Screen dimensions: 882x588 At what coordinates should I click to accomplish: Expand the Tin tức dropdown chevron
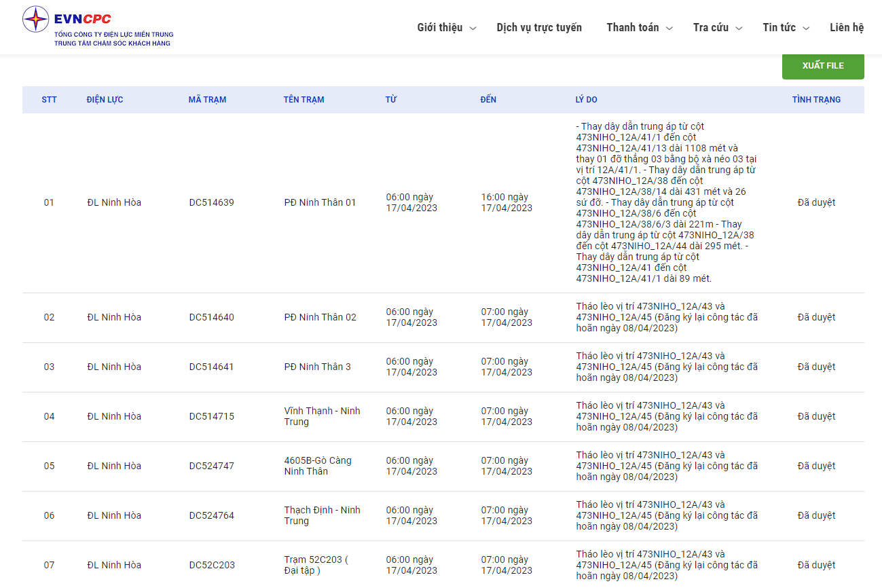point(806,29)
